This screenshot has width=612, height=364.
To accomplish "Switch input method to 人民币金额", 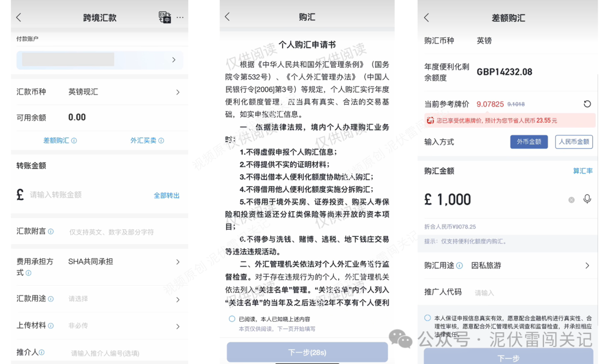I will tap(573, 142).
